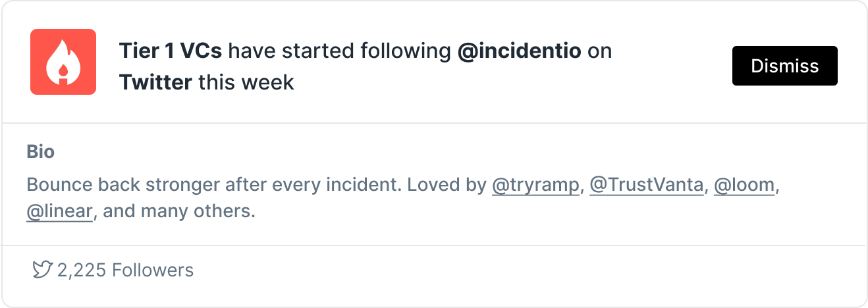
Task: Click the bold "Tier 1 VCs" text
Action: [171, 51]
